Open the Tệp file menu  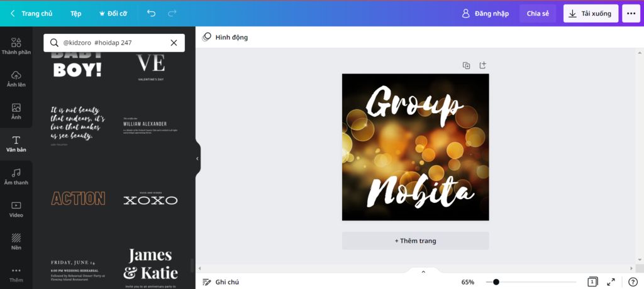click(75, 14)
